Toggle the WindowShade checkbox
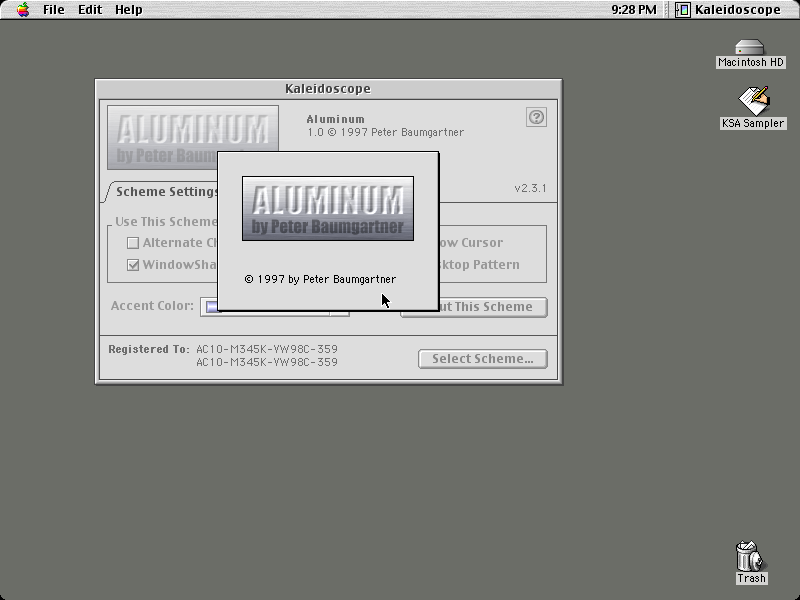 pos(133,265)
